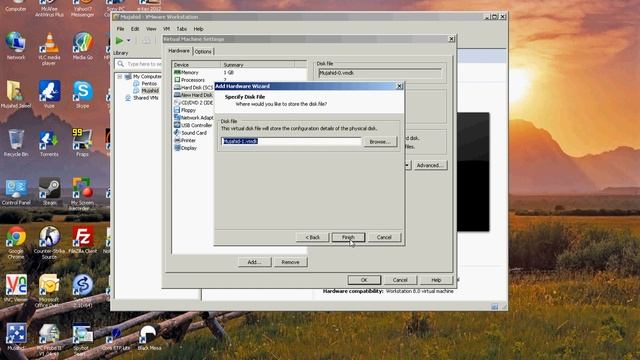Open the Yahoo! Messenger desktop shortcut
640x360 pixels.
pos(83,8)
